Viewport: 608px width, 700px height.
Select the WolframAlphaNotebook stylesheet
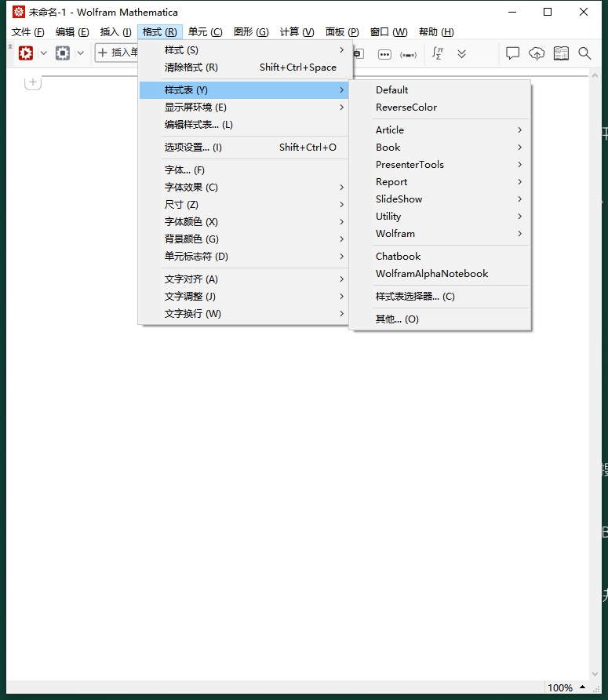tap(440, 274)
